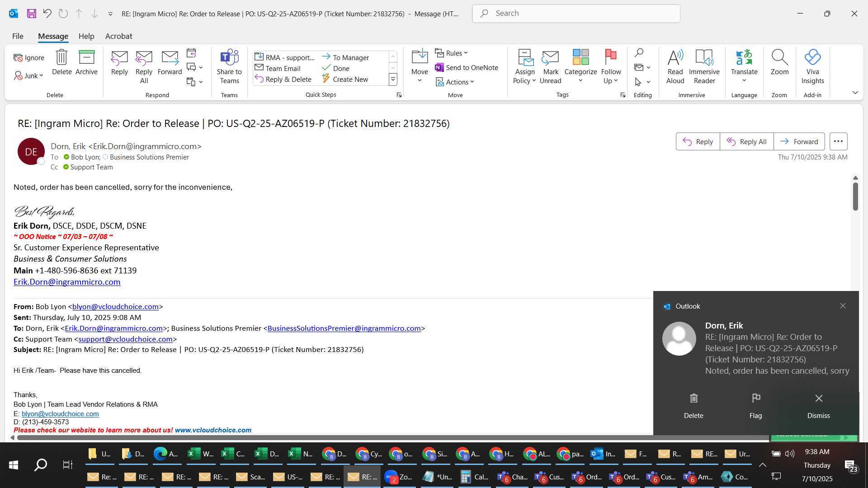Image resolution: width=868 pixels, height=488 pixels.
Task: Run the To Manager quick step
Action: click(x=345, y=57)
